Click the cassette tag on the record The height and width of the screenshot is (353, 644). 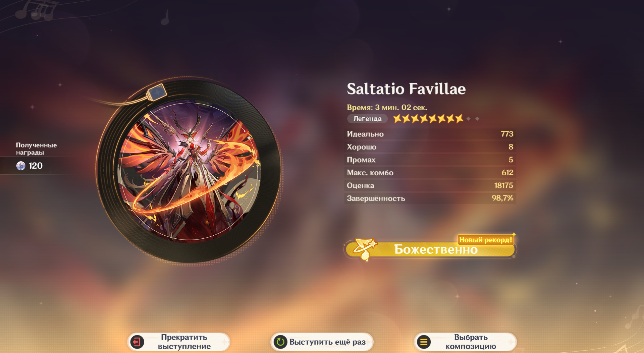pyautogui.click(x=157, y=92)
